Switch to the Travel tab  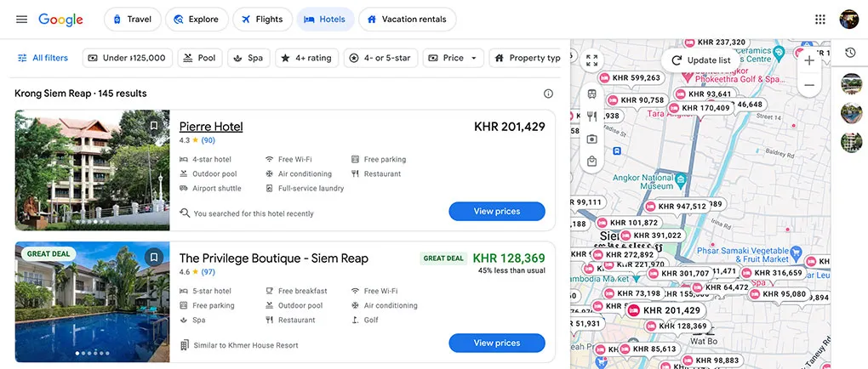[132, 20]
